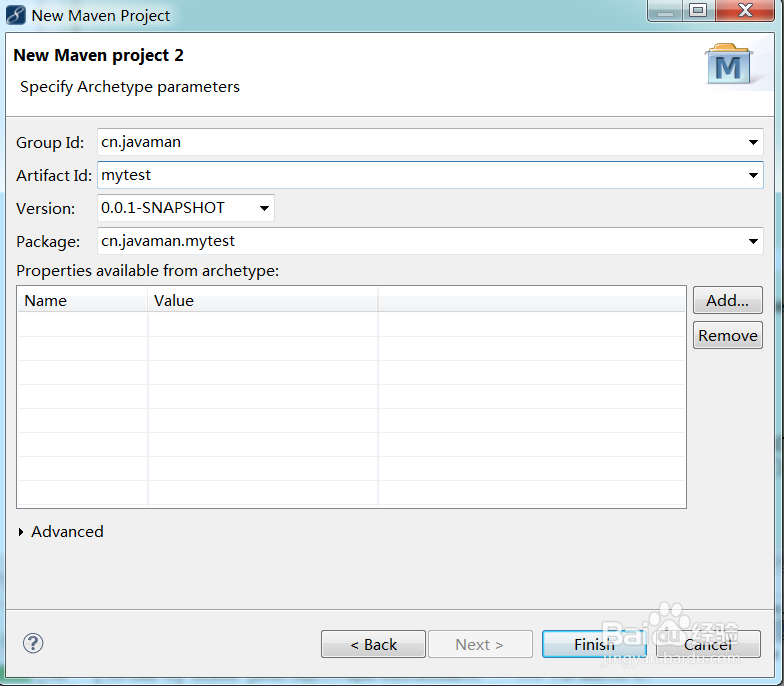Go back with the < Back button
Viewport: 784px width, 686px height.
point(374,644)
